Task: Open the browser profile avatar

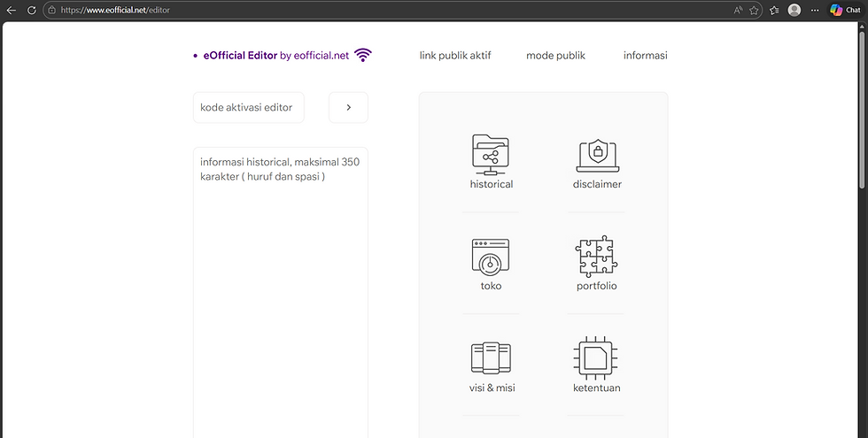Action: (x=794, y=10)
